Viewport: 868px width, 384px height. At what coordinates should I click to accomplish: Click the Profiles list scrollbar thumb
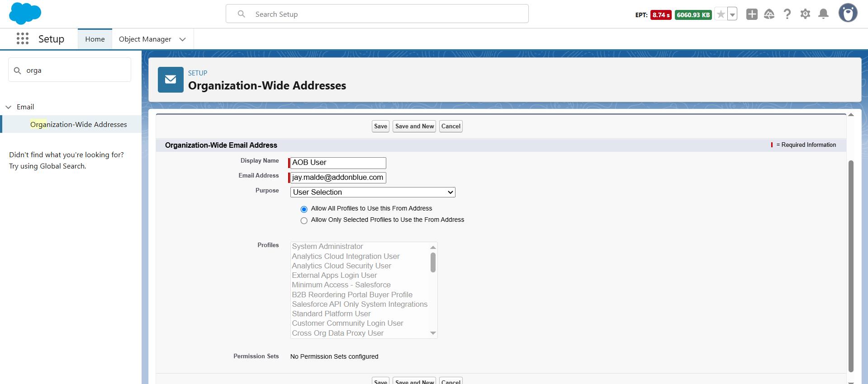[x=433, y=262]
